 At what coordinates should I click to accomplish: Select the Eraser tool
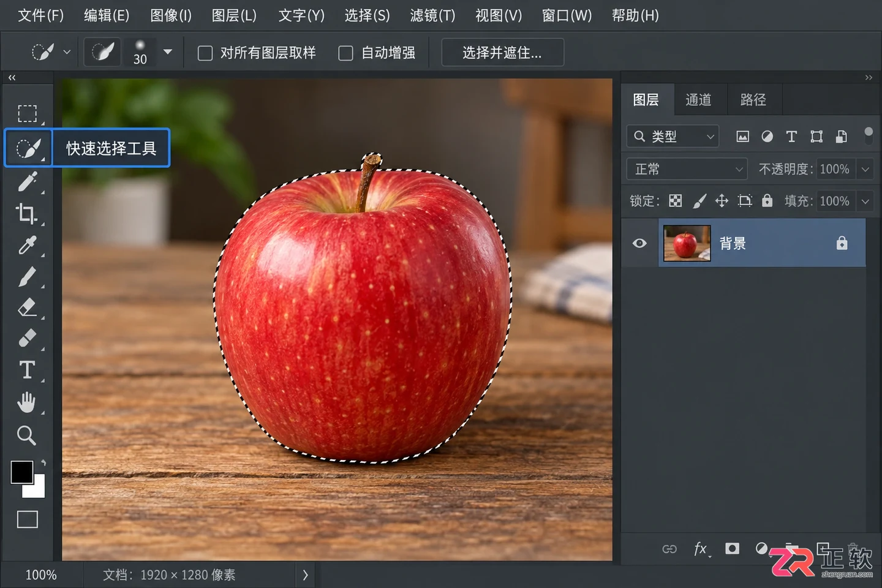coord(27,307)
